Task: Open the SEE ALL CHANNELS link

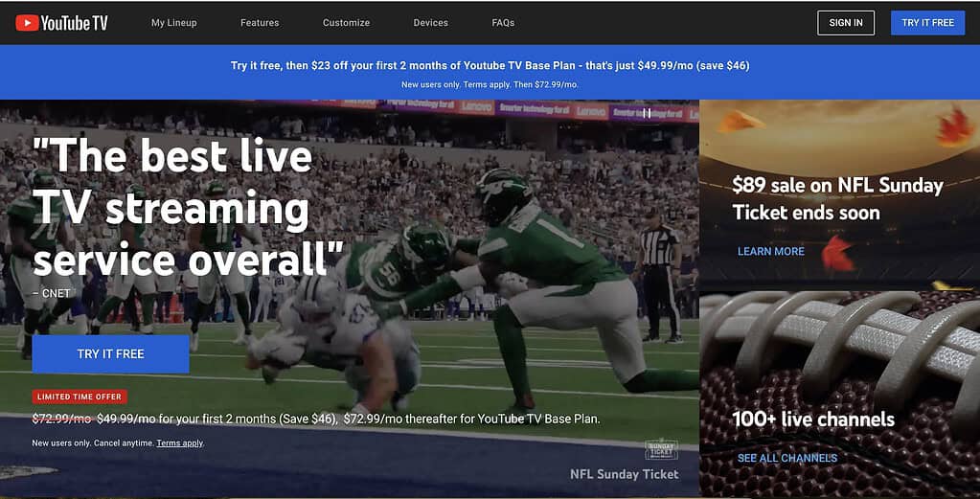Action: 786,458
